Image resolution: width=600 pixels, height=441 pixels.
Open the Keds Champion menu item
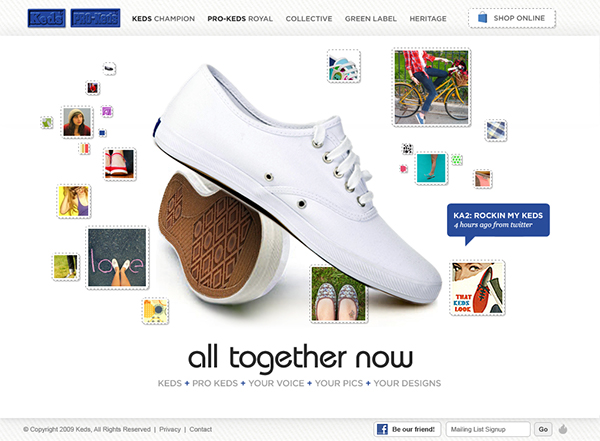pos(163,19)
